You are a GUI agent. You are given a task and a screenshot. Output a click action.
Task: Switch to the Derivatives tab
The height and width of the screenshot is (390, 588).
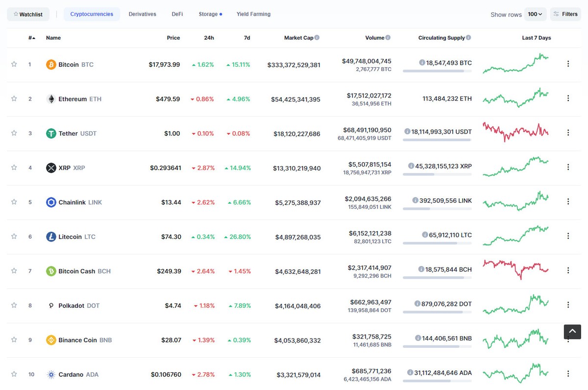pyautogui.click(x=142, y=14)
